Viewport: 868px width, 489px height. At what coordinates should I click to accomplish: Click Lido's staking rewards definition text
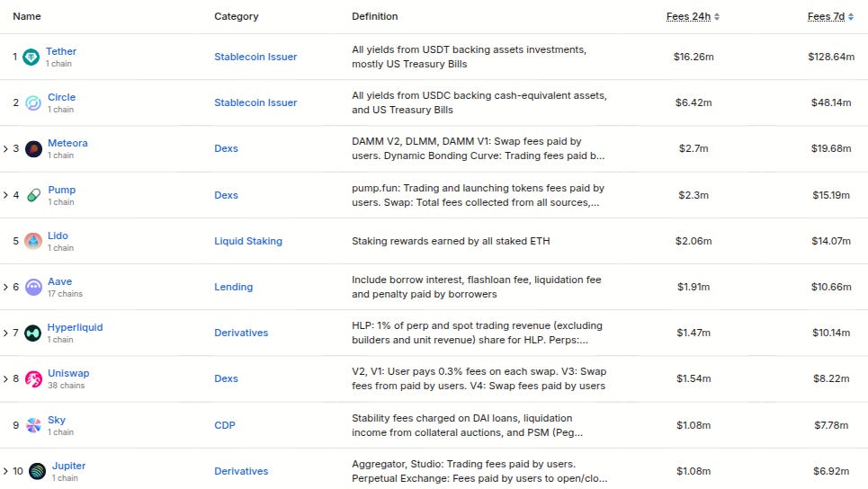[451, 241]
